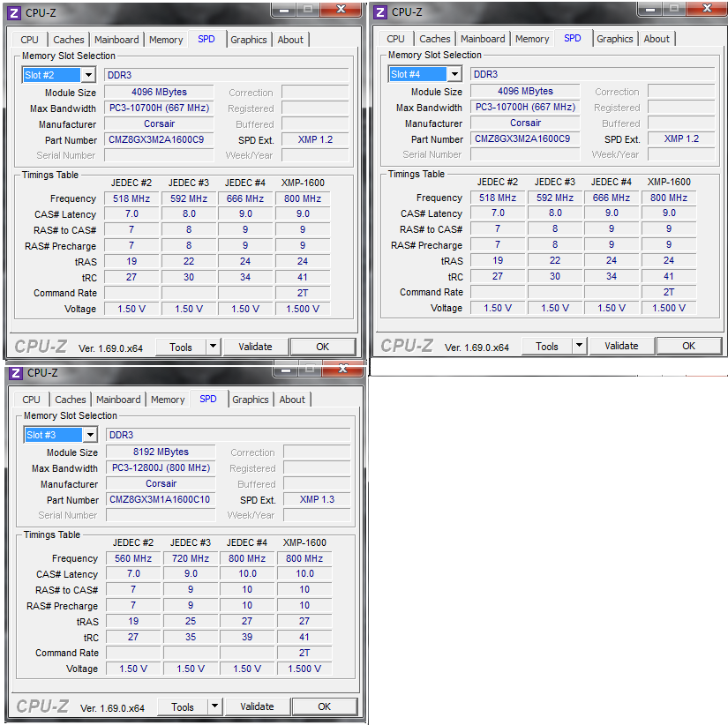The image size is (728, 725).
Task: Open Tools dropdown arrow in Slot #2 window
Action: [x=214, y=347]
